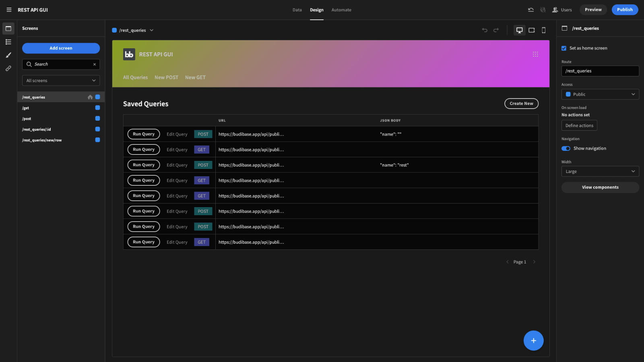The height and width of the screenshot is (362, 644).
Task: Uncheck Set as home screen
Action: pos(564,48)
